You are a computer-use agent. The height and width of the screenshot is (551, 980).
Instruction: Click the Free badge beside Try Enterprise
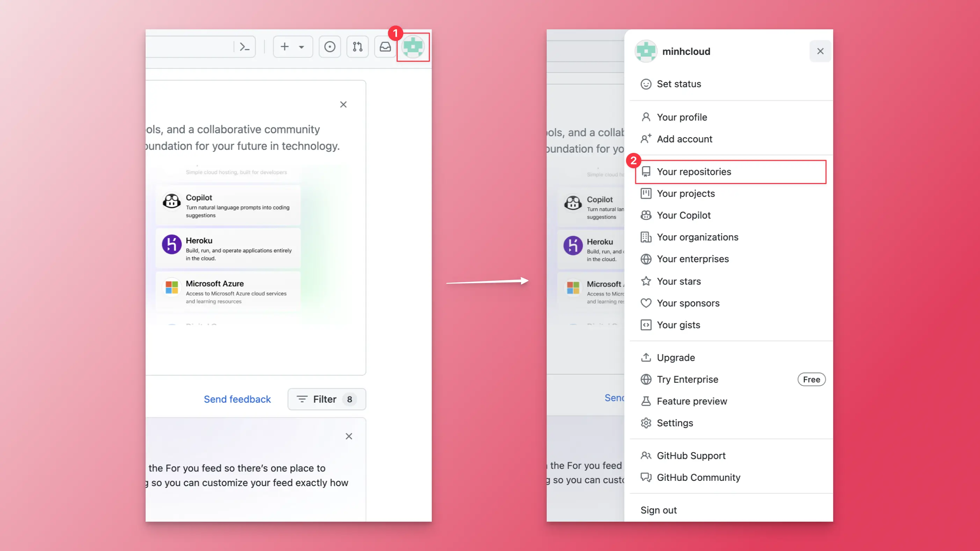(812, 380)
